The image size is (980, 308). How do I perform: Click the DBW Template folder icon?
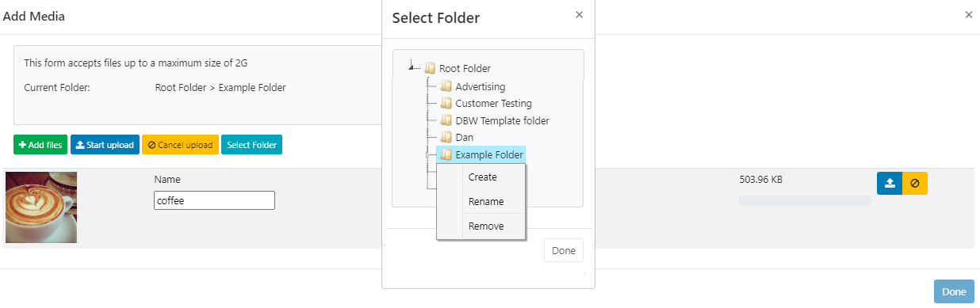point(446,120)
